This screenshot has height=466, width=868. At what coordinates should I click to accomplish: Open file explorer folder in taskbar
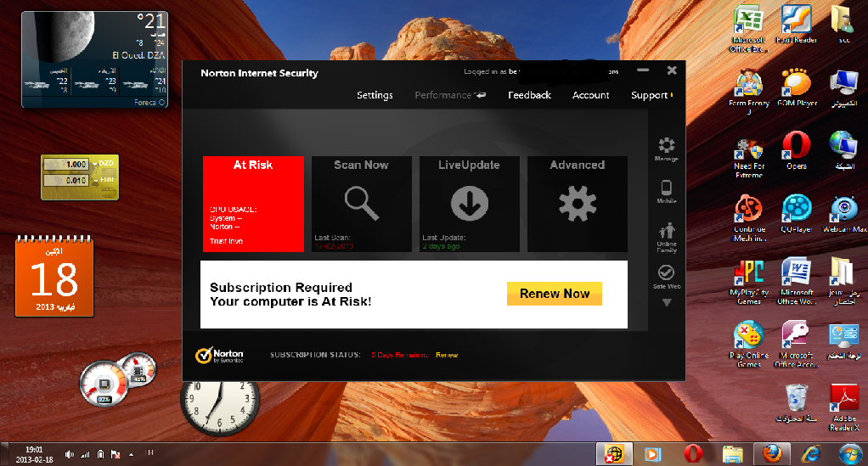pyautogui.click(x=732, y=454)
